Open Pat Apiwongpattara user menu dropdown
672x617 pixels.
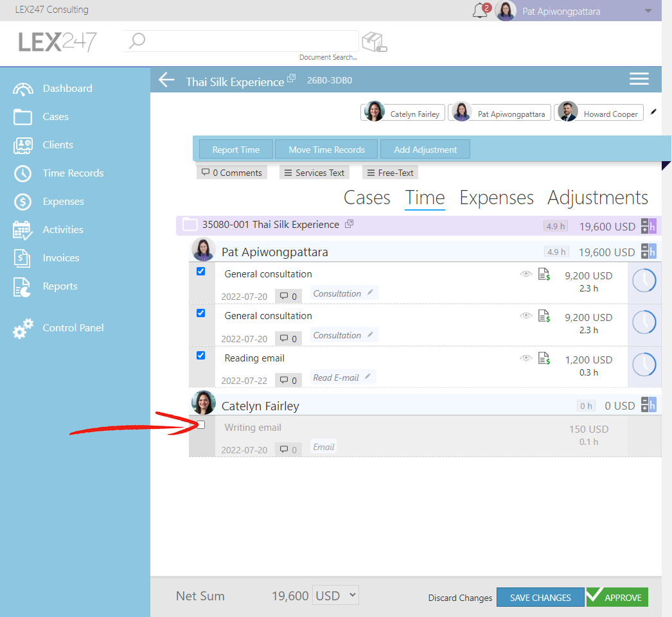(648, 11)
